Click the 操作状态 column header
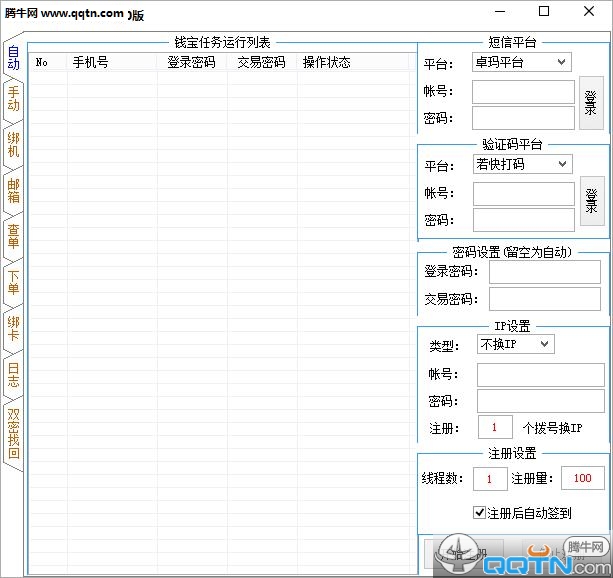Viewport: 613px width, 578px height. coord(353,63)
